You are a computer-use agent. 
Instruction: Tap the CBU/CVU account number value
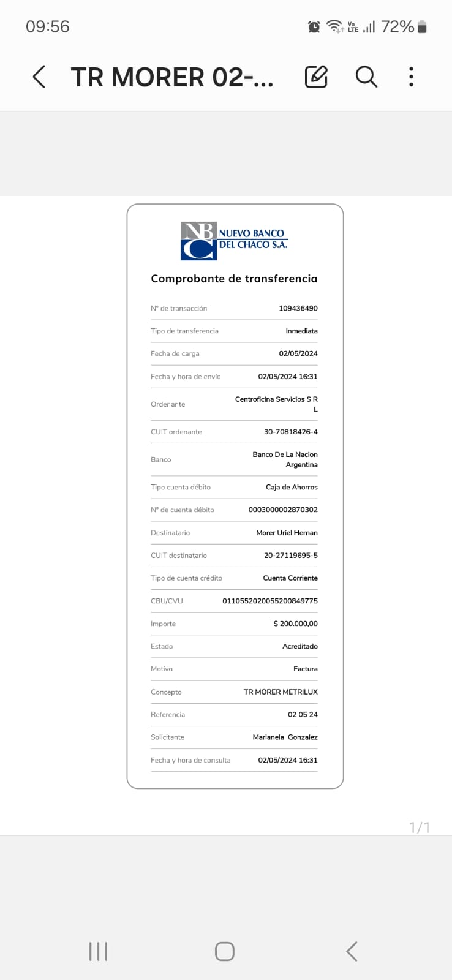point(270,601)
